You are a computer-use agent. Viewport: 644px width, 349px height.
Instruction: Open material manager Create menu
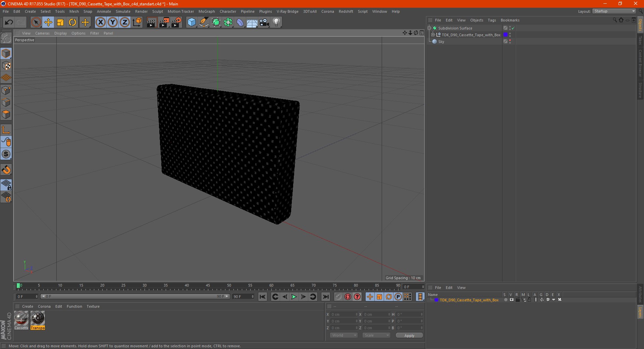click(28, 306)
